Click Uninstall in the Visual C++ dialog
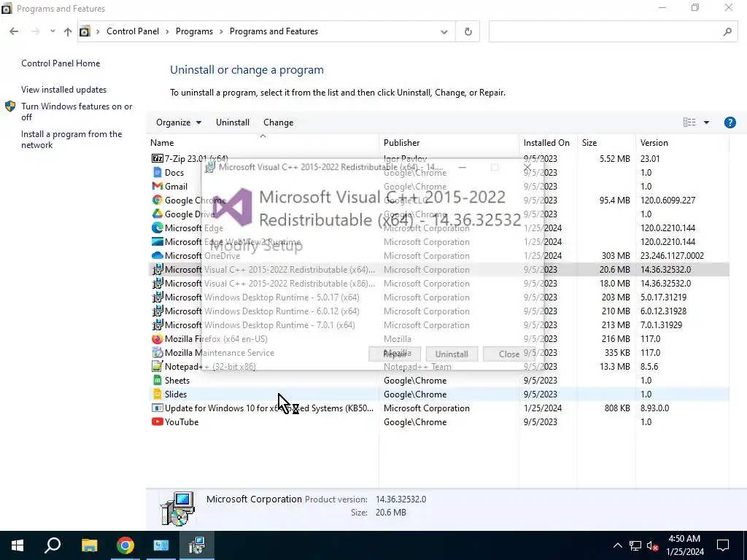Image resolution: width=747 pixels, height=560 pixels. point(452,354)
